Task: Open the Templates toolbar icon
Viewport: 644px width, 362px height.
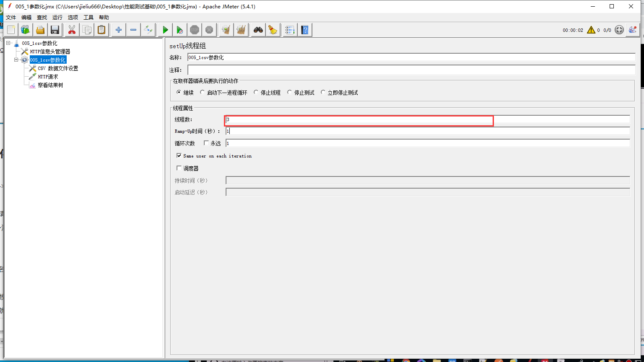Action: [26, 30]
